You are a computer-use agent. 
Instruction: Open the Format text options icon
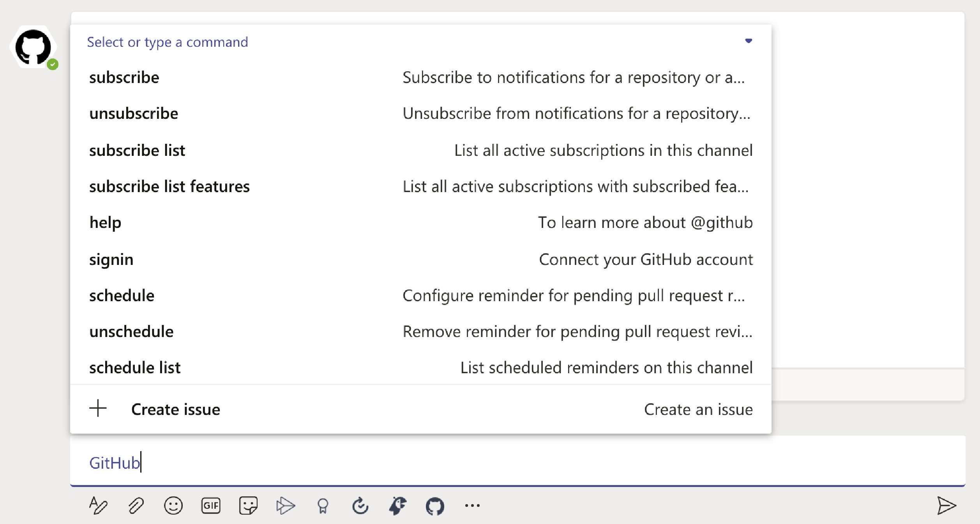(98, 506)
